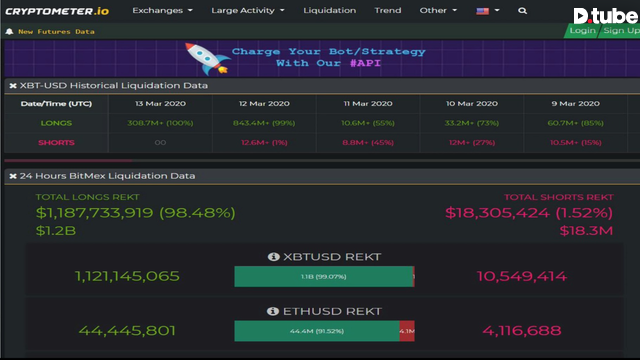The width and height of the screenshot is (640, 360).
Task: Click the CryptoMeter.io logo
Action: click(x=57, y=11)
